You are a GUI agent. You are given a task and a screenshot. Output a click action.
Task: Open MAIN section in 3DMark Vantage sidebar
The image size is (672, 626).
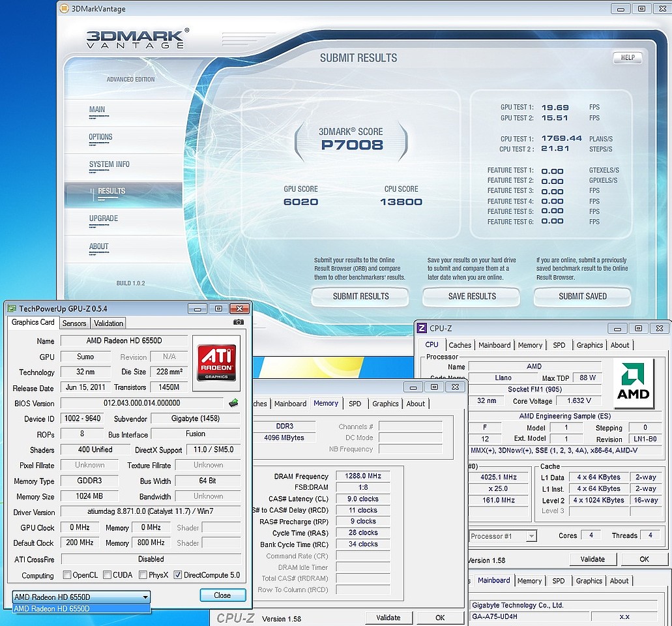tap(97, 110)
